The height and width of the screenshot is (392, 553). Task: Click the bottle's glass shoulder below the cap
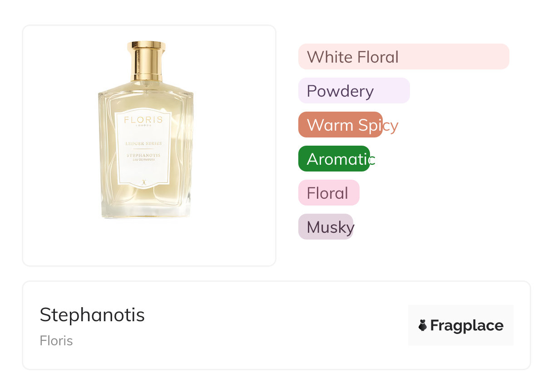(x=146, y=87)
